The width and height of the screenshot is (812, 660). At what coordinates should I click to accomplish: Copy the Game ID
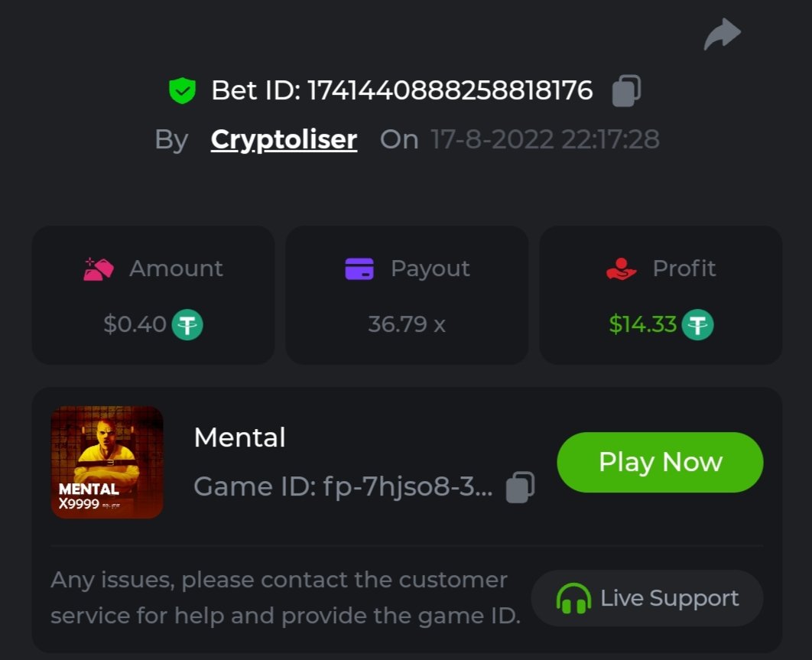pos(520,486)
